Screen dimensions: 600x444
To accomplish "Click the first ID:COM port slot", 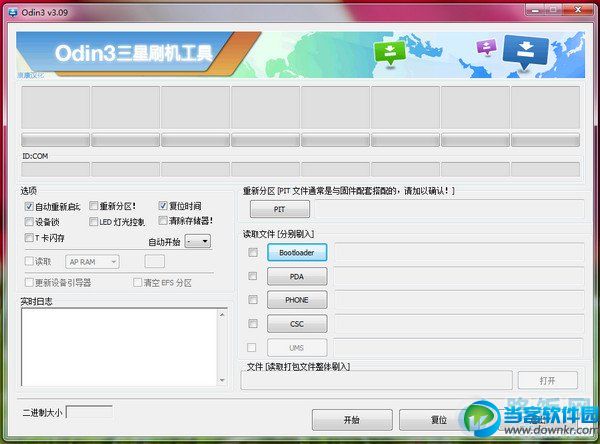I will coord(55,169).
